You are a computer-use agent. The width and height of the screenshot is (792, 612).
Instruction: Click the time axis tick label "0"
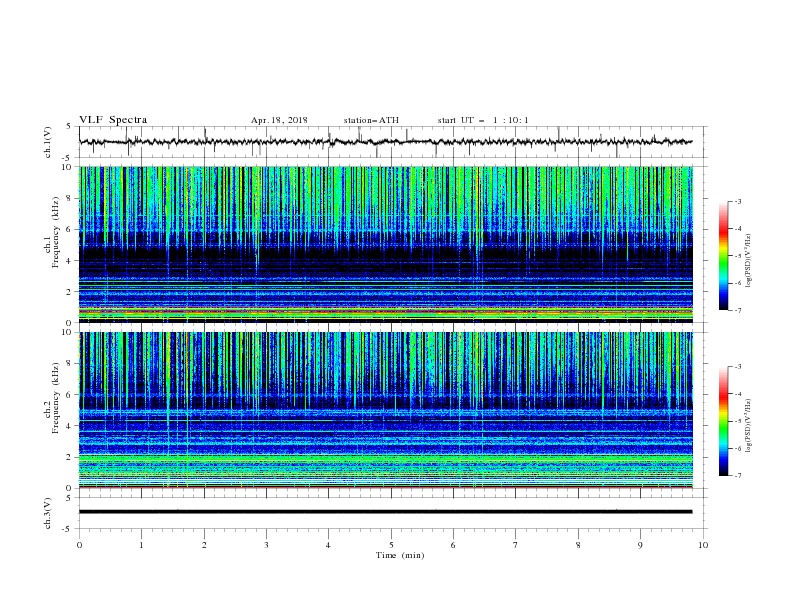click(x=79, y=545)
